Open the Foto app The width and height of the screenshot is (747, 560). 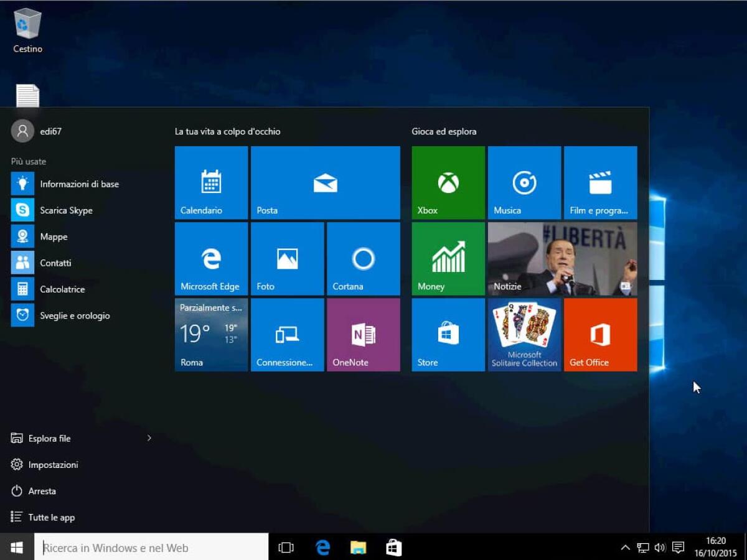(x=287, y=258)
